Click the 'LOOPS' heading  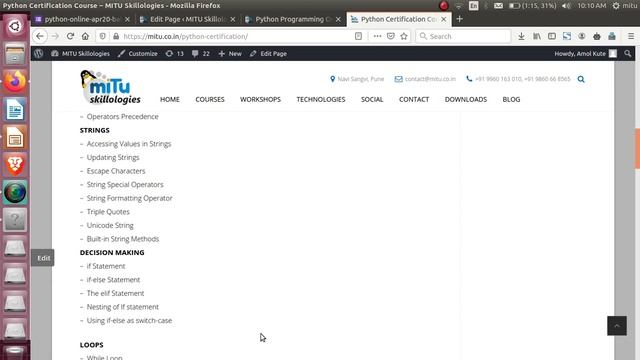coord(91,345)
